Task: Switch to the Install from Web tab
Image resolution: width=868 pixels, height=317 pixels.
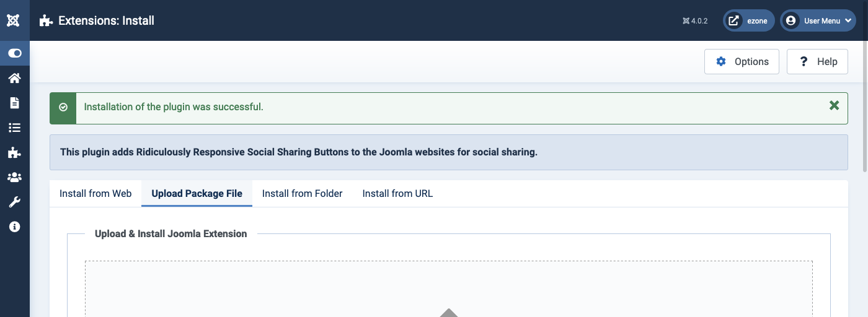Action: [x=95, y=193]
